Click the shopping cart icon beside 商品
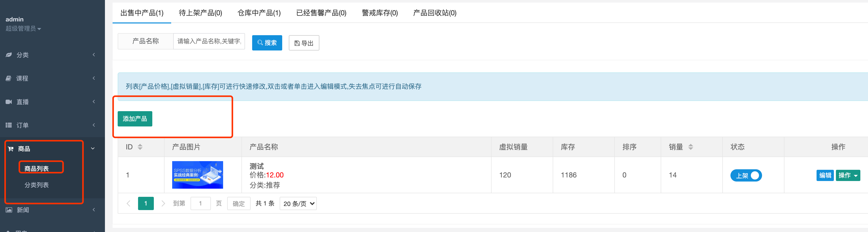Viewport: 868px width, 232px height. tap(10, 149)
